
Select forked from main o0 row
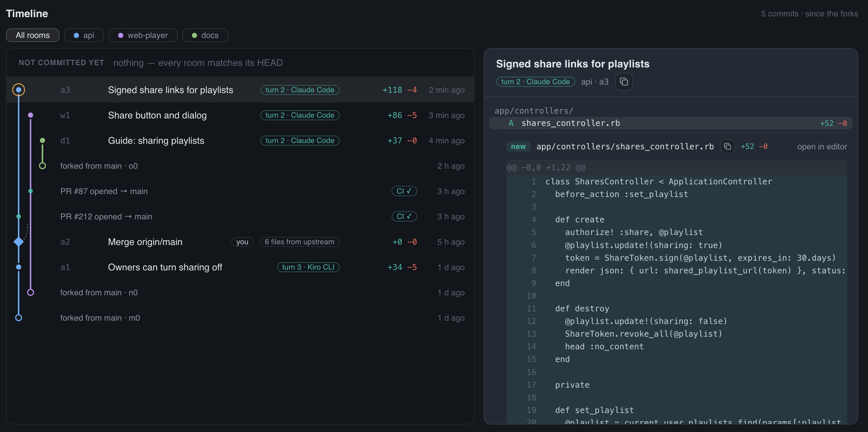tap(240, 166)
